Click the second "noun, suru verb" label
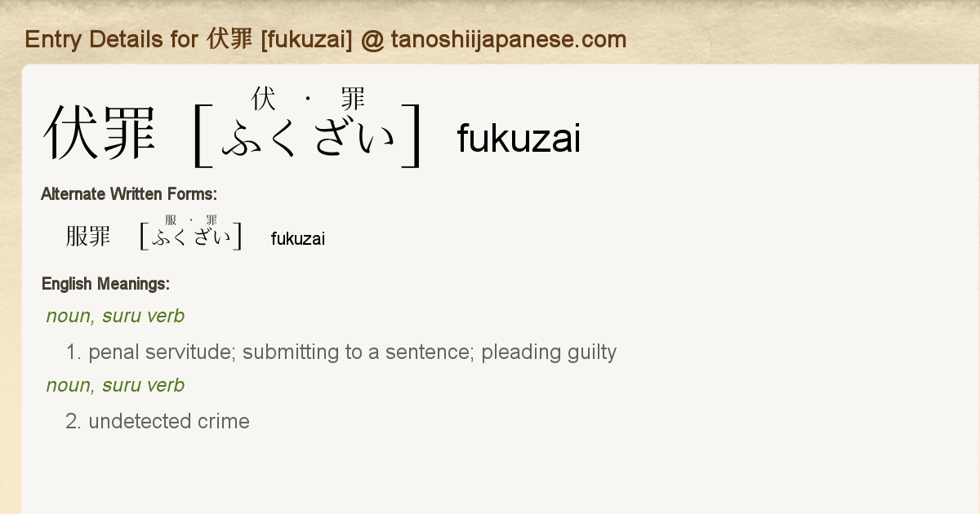The height and width of the screenshot is (514, 980). pyautogui.click(x=115, y=385)
